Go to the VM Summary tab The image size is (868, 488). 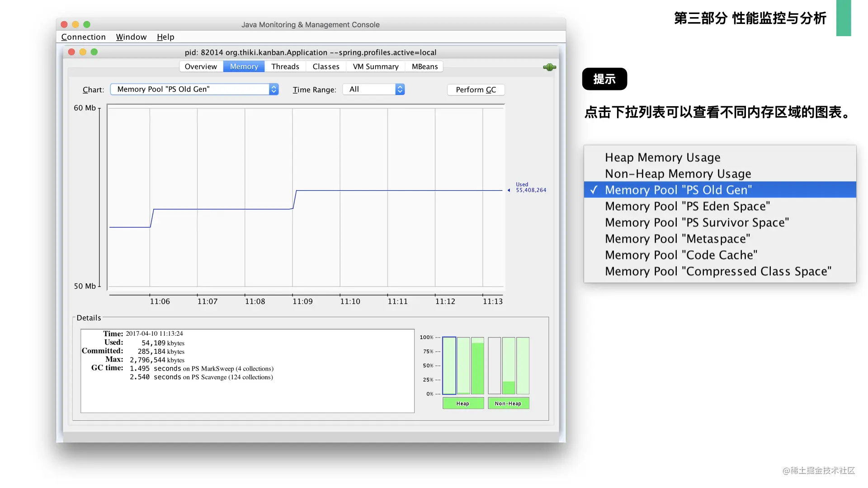376,66
